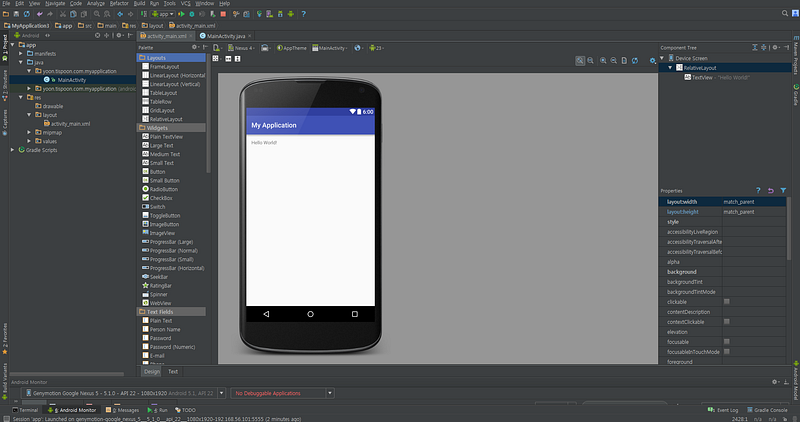800x422 pixels.
Task: Open the VCS menu
Action: point(186,4)
